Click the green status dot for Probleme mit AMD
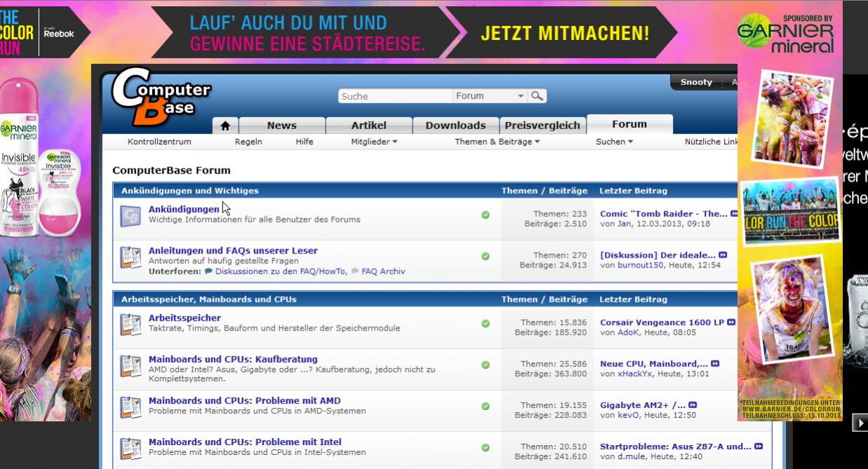Screen dimensions: 868x469 486,406
